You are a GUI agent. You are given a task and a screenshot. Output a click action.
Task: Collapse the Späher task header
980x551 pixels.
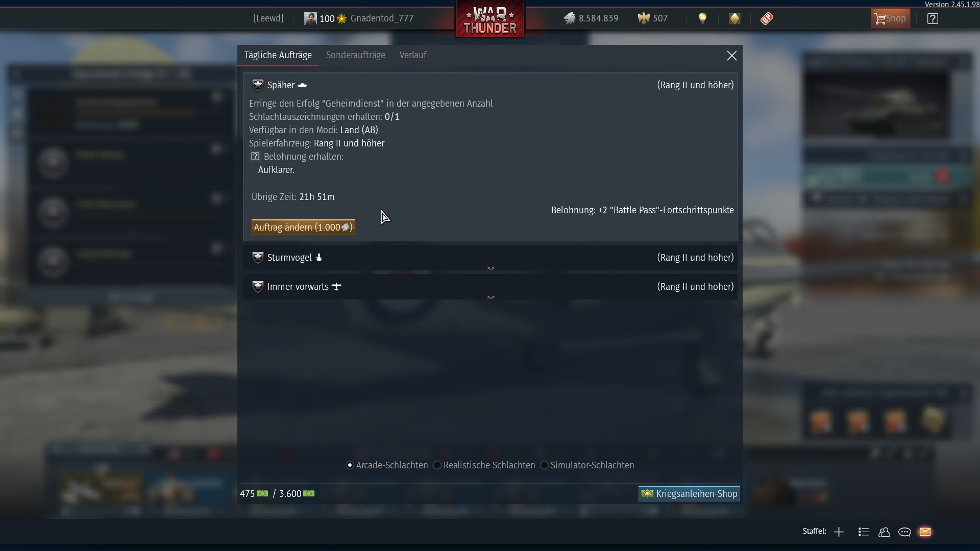[490, 85]
